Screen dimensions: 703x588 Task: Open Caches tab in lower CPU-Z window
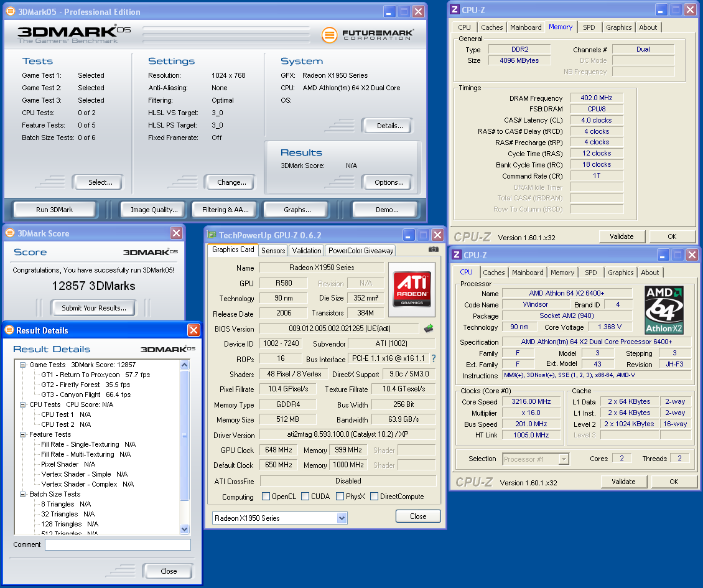[x=494, y=273]
